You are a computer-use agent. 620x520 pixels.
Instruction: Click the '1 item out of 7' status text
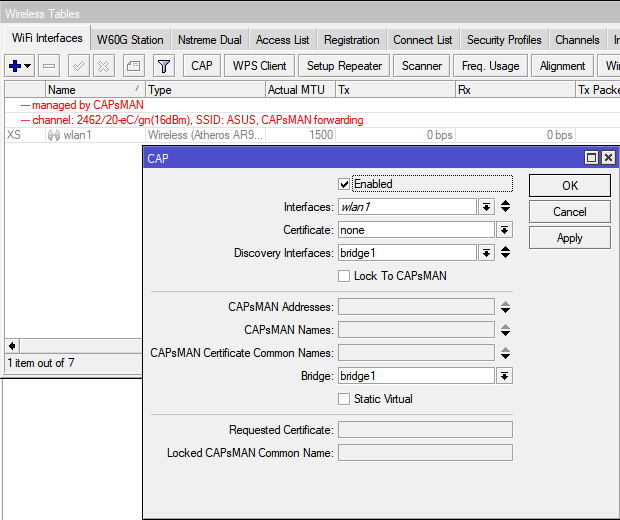pyautogui.click(x=41, y=363)
